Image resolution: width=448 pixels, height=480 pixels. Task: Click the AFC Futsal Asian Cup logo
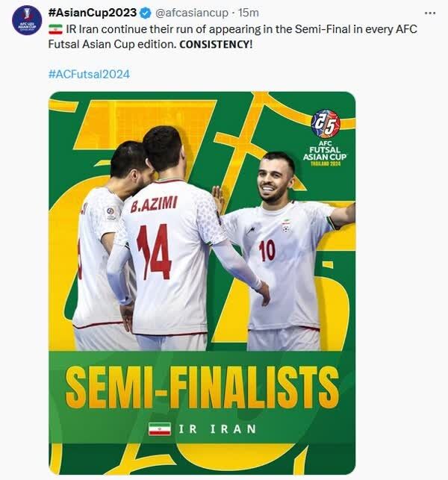(x=326, y=138)
